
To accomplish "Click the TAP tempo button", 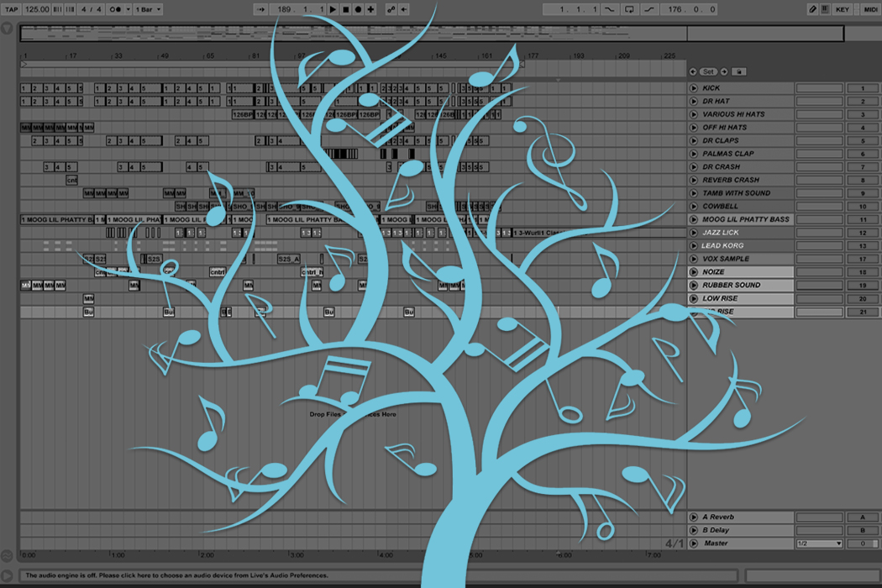I will [13, 9].
